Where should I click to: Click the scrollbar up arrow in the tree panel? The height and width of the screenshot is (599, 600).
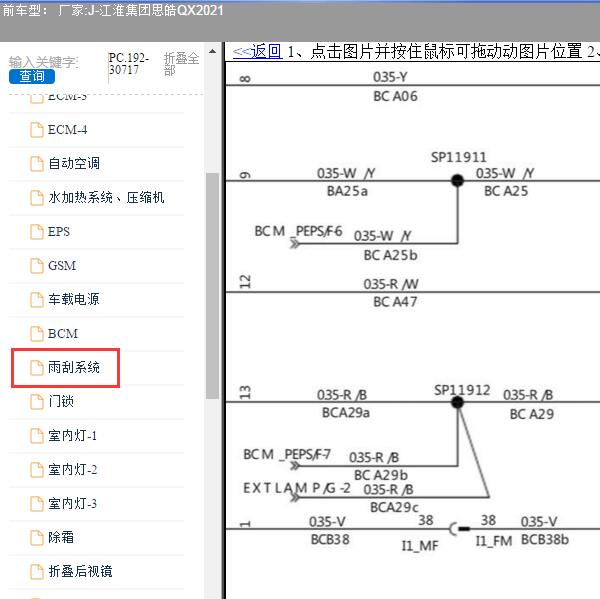[x=212, y=51]
